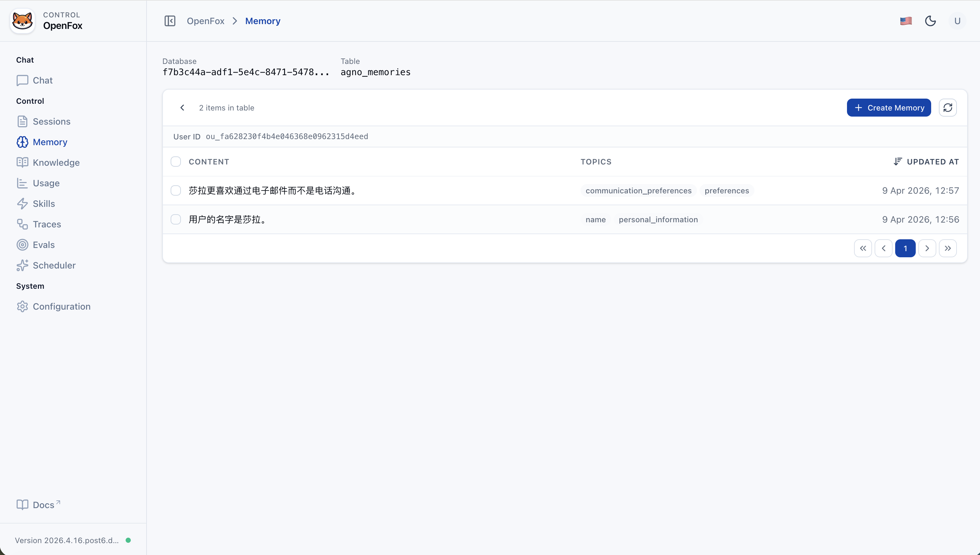Check the memory about email communication
The width and height of the screenshot is (980, 555).
click(176, 190)
